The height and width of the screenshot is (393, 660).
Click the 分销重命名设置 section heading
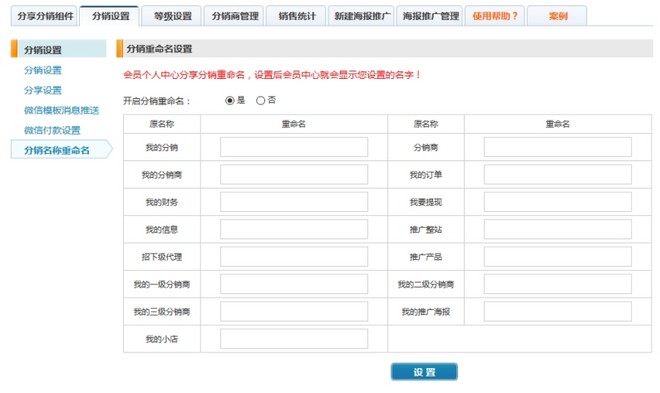(159, 49)
